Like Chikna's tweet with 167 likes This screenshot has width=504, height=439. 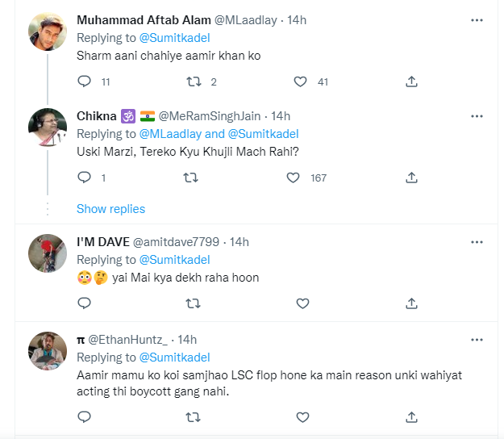point(294,178)
